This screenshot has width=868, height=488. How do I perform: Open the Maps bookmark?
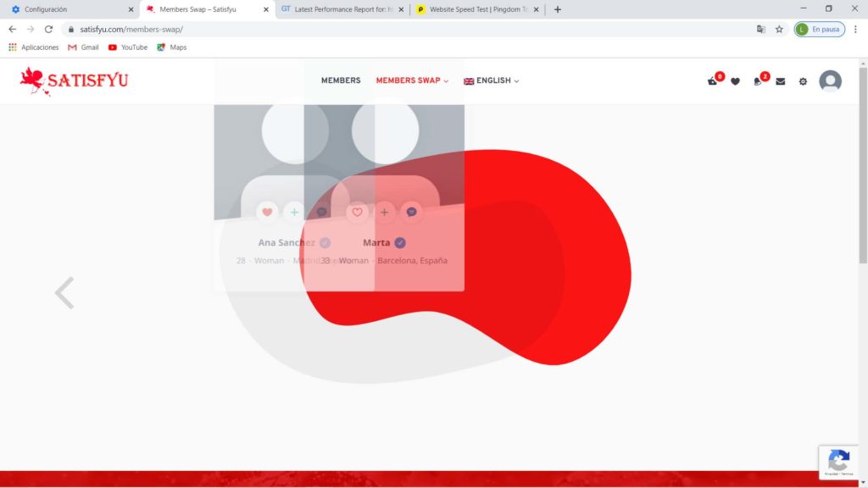click(171, 47)
